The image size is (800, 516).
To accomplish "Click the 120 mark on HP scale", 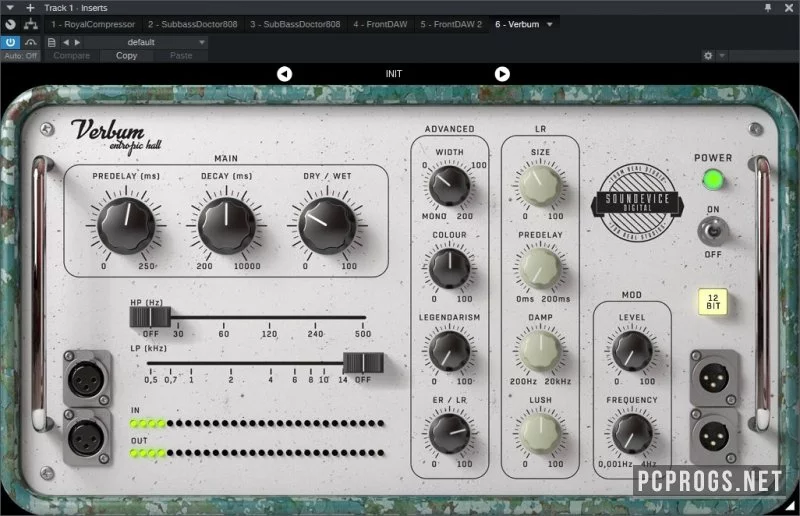I will pyautogui.click(x=269, y=334).
